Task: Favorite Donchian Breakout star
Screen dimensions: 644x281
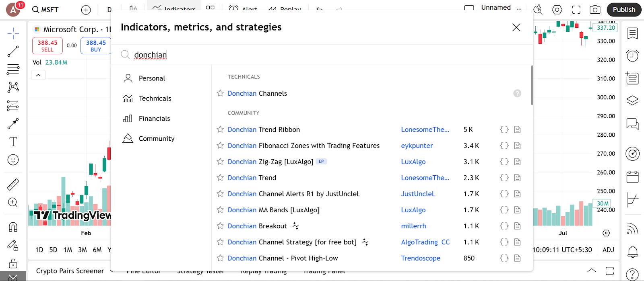Action: tap(220, 226)
